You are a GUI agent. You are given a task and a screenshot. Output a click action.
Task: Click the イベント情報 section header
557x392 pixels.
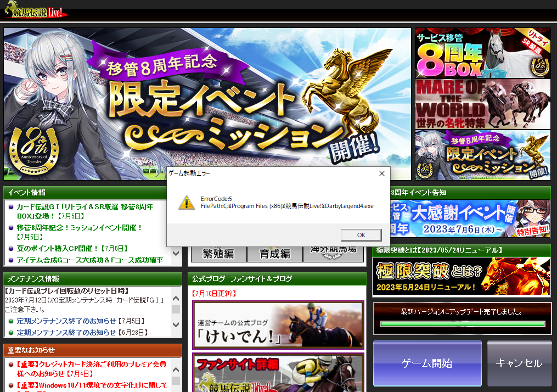click(85, 193)
